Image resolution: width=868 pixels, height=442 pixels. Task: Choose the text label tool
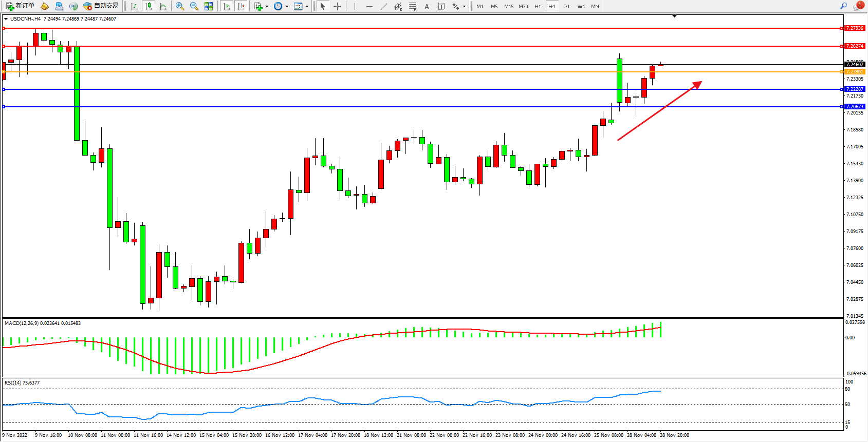click(x=427, y=6)
